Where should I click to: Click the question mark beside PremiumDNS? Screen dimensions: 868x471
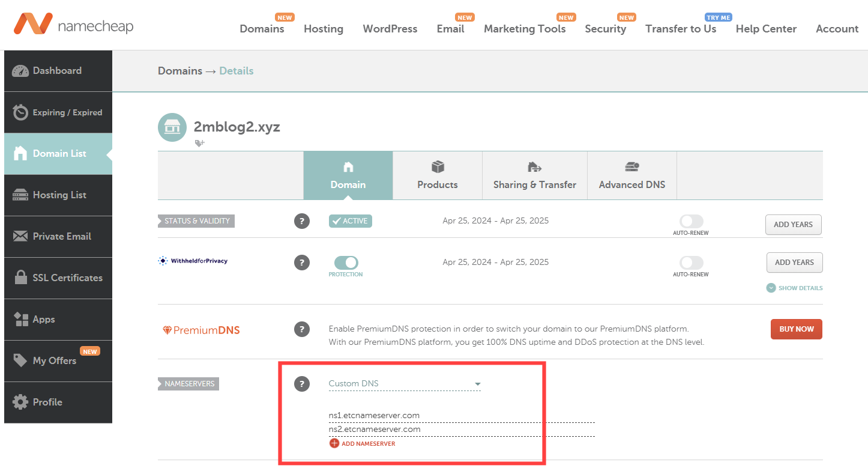tap(302, 329)
